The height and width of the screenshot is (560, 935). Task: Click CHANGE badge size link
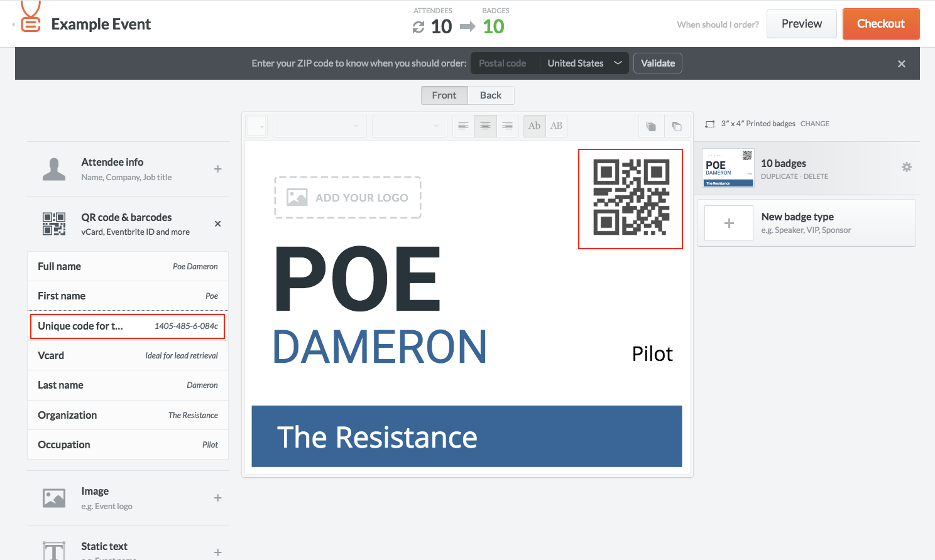click(815, 124)
